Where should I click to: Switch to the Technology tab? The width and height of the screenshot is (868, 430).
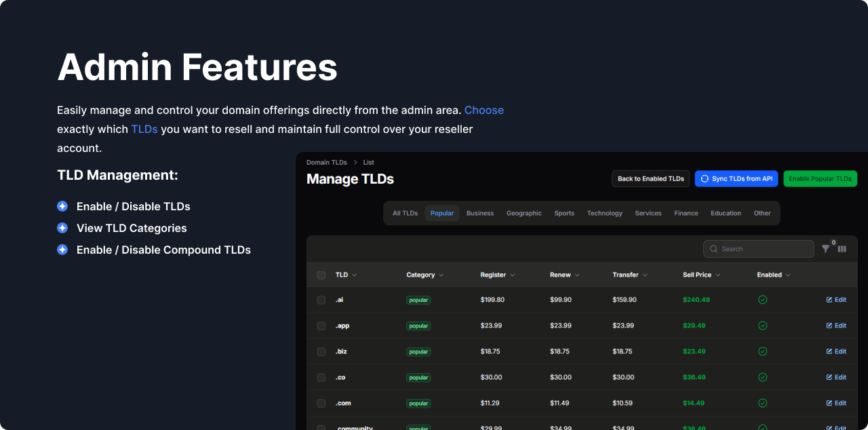pyautogui.click(x=604, y=213)
